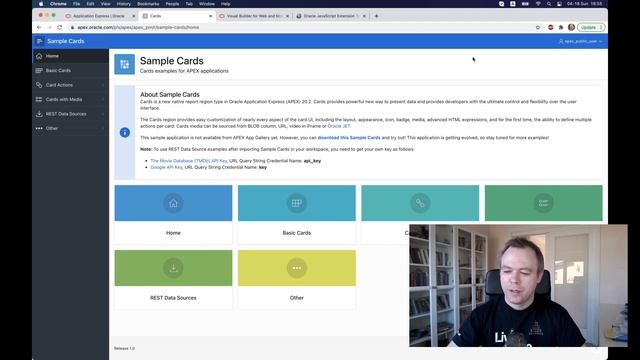Toggle the sidebar navigation hamburger icon

40,41
